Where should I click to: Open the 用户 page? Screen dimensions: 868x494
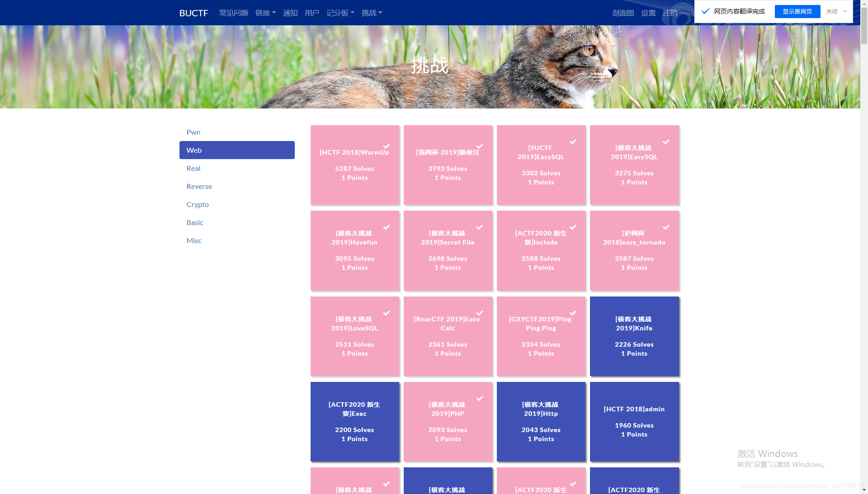[312, 13]
